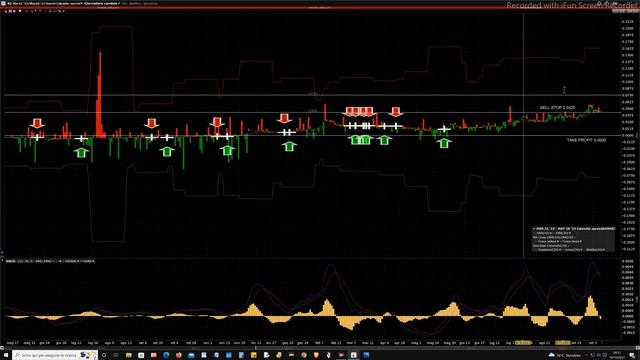
Task: Open Task View from the taskbar
Action: [116, 355]
